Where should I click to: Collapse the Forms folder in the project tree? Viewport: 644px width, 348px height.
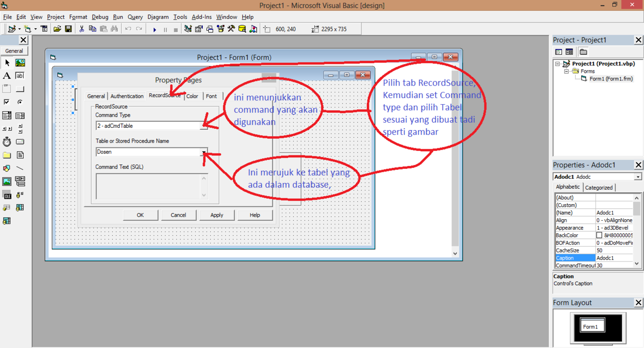coord(567,71)
